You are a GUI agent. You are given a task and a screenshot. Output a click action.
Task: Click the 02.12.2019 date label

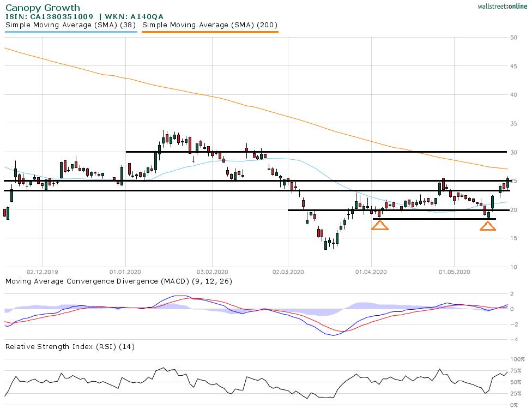pos(43,272)
